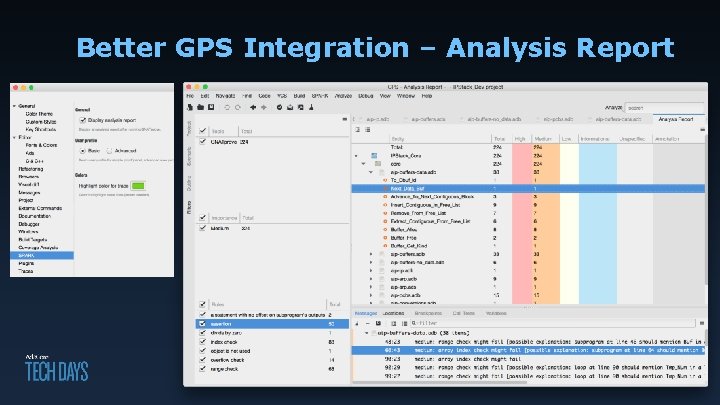
Task: Pick the highlight color for trace swatch
Action: point(138,186)
